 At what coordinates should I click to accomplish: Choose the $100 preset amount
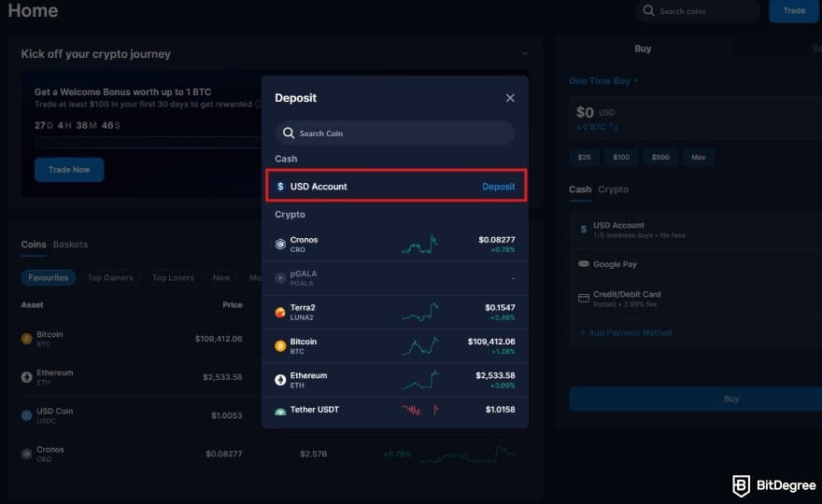click(x=621, y=157)
